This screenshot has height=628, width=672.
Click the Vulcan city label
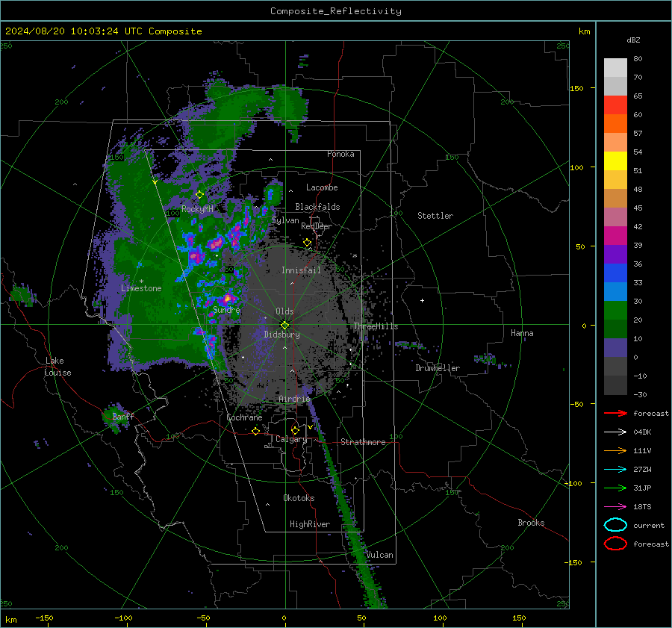[379, 555]
